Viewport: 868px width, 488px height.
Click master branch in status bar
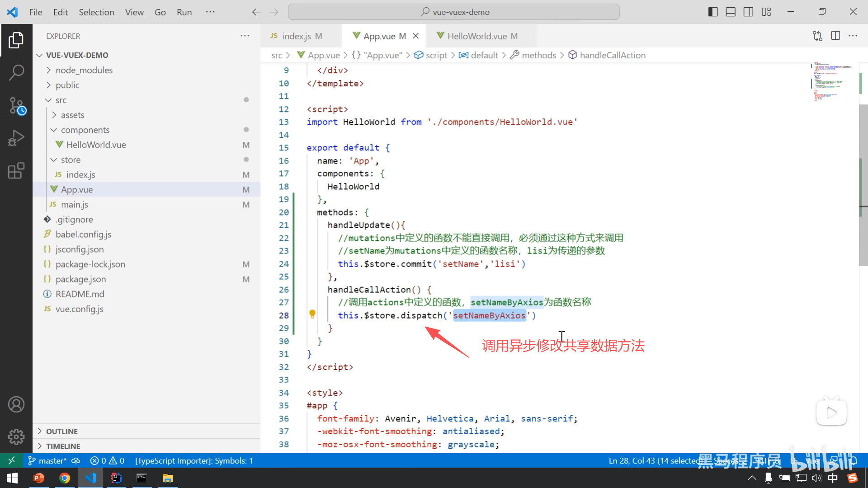47,460
